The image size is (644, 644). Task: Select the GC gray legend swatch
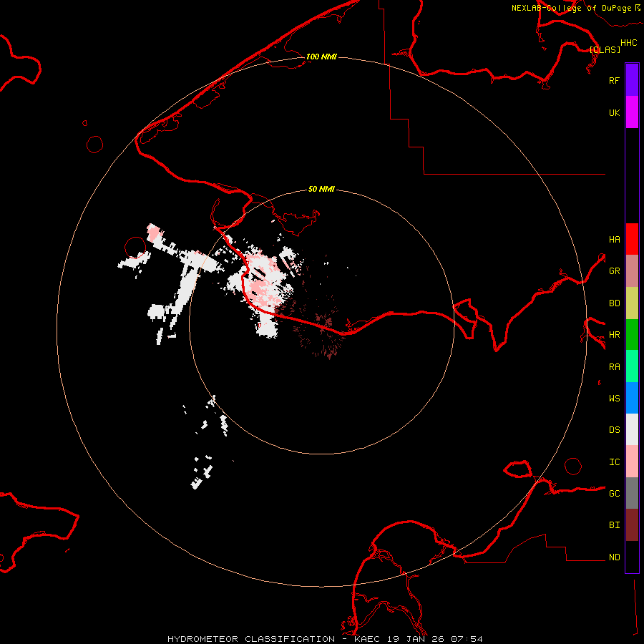coord(632,493)
